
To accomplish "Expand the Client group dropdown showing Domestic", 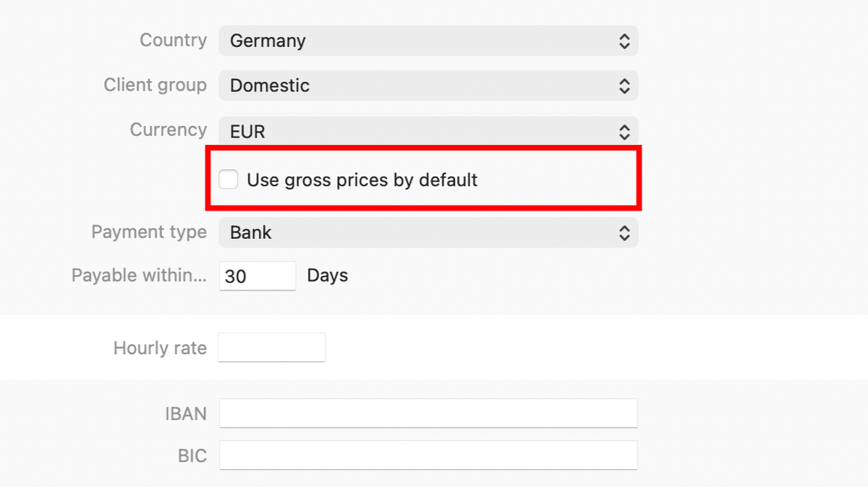I will tap(427, 85).
